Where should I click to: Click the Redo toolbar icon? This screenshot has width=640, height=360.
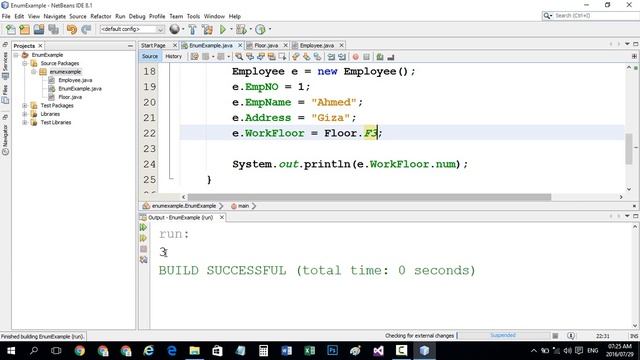point(86,29)
